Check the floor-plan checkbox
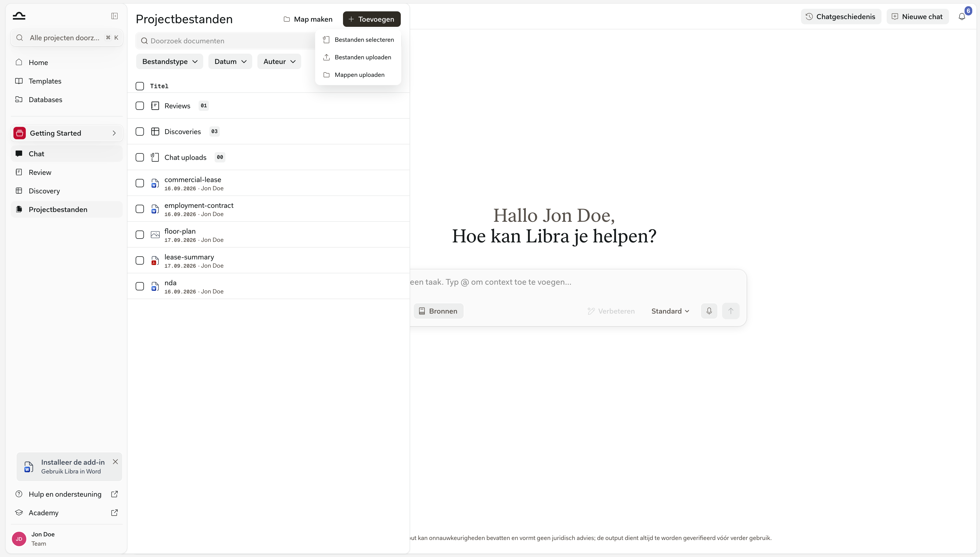The image size is (980, 557). pos(140,235)
